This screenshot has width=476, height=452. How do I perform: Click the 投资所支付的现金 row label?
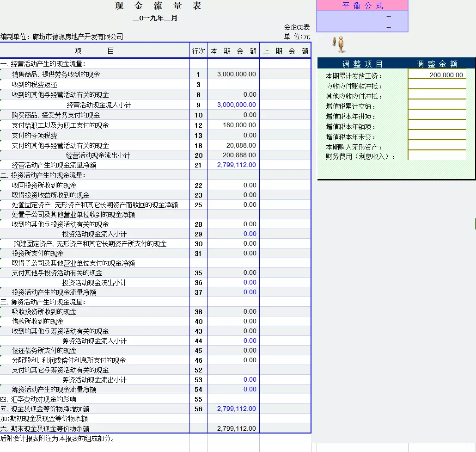37,253
